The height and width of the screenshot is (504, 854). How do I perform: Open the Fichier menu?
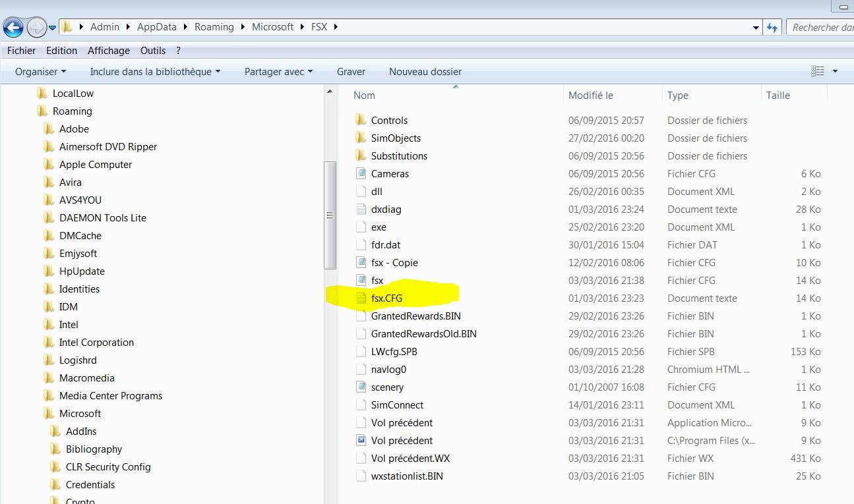(22, 51)
